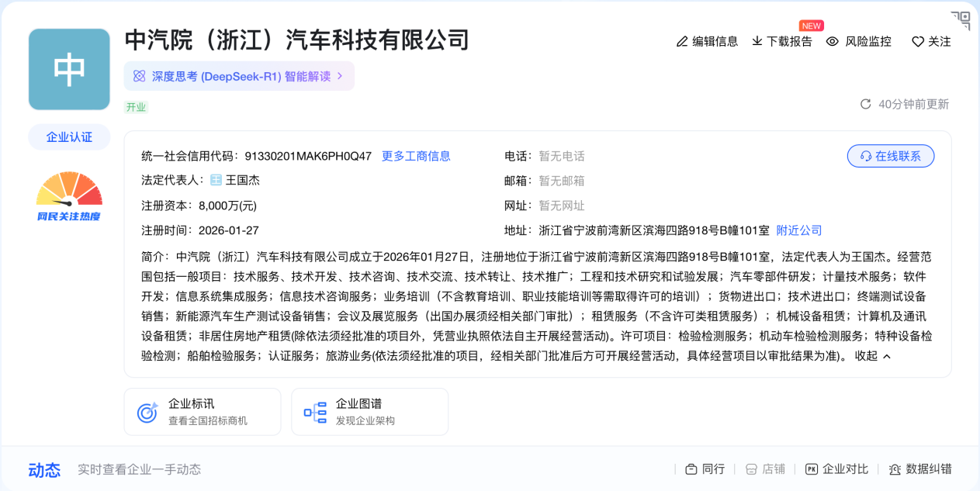Image resolution: width=980 pixels, height=491 pixels.
Task: Click the 企业标讯 target icon
Action: [146, 411]
